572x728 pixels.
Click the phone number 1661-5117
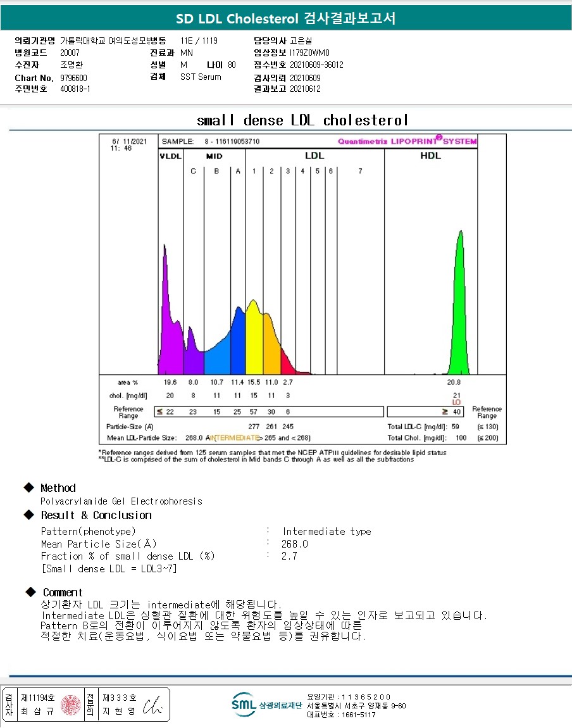359,715
